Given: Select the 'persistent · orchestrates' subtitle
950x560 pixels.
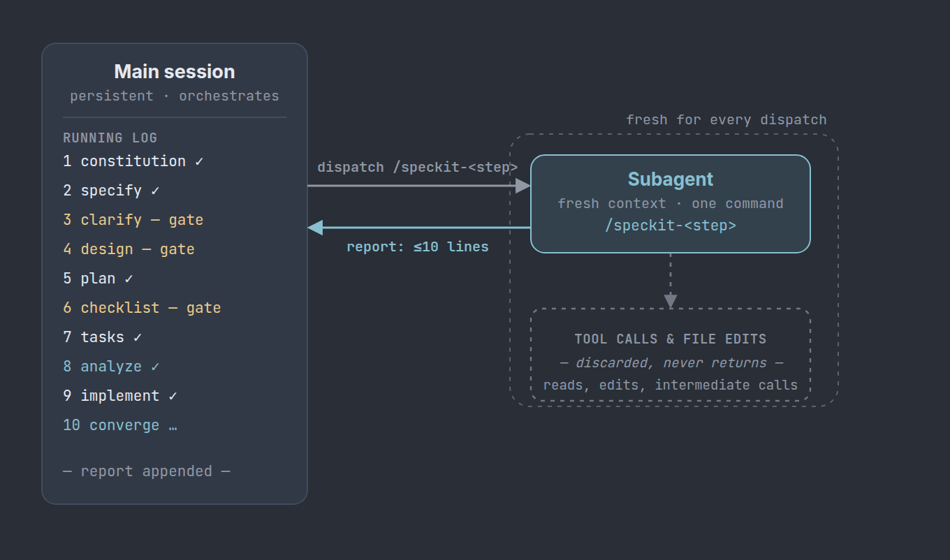Looking at the screenshot, I should (175, 96).
